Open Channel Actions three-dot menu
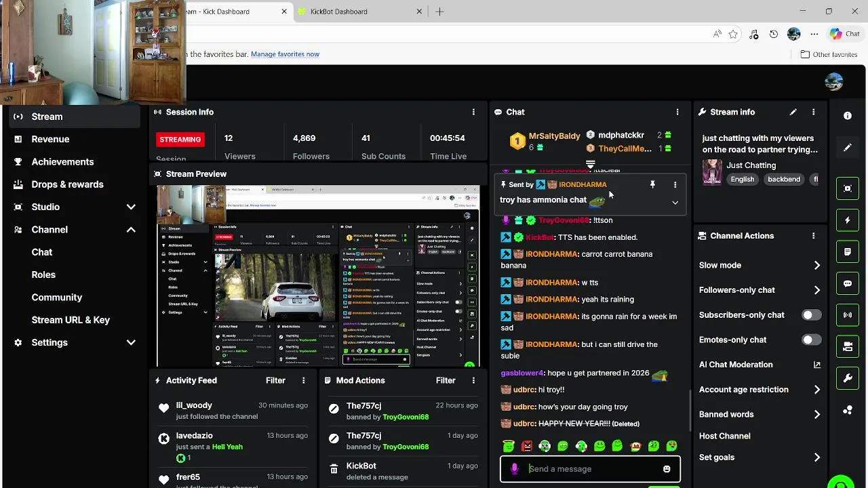 [x=813, y=236]
